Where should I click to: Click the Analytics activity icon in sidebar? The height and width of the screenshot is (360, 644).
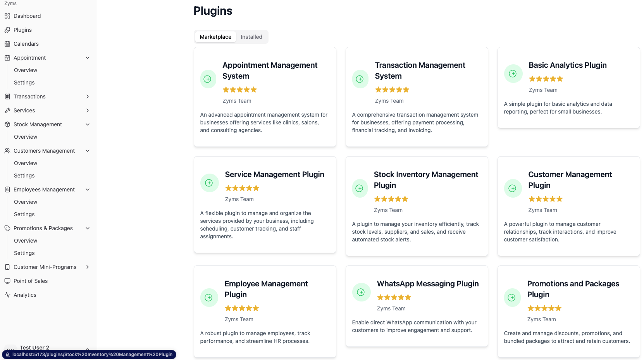7,295
